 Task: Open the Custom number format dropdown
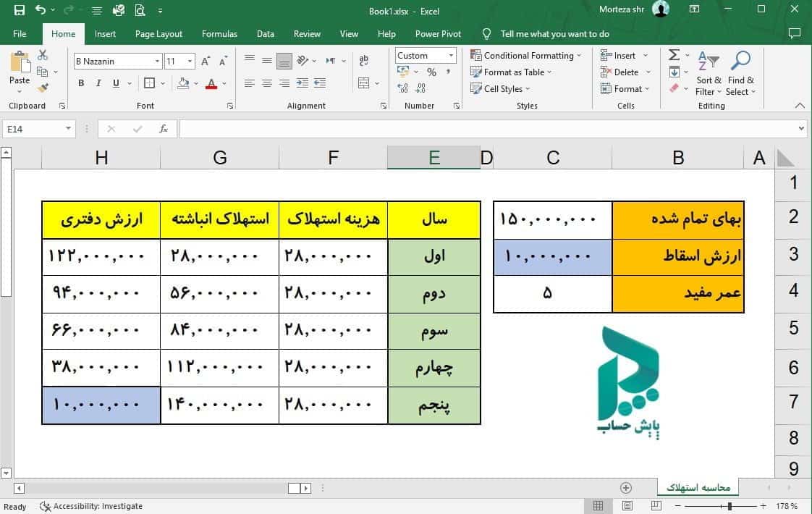(x=451, y=56)
